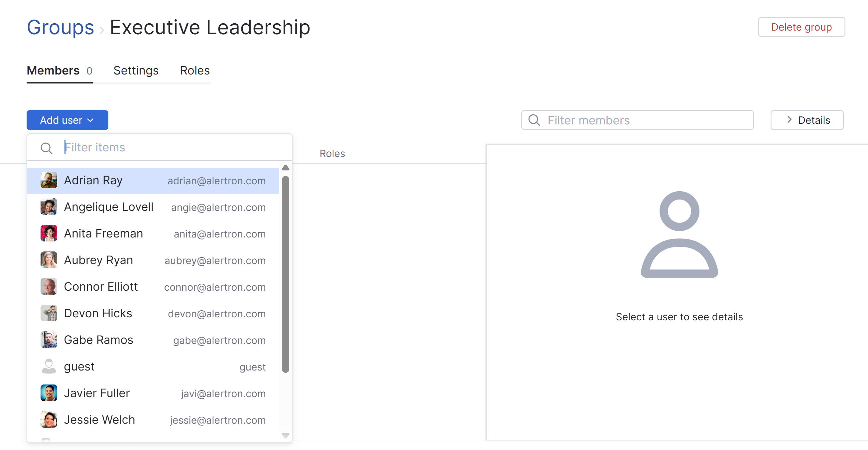Switch to the Settings tab
Viewport: 868px width, 450px height.
[x=136, y=71]
